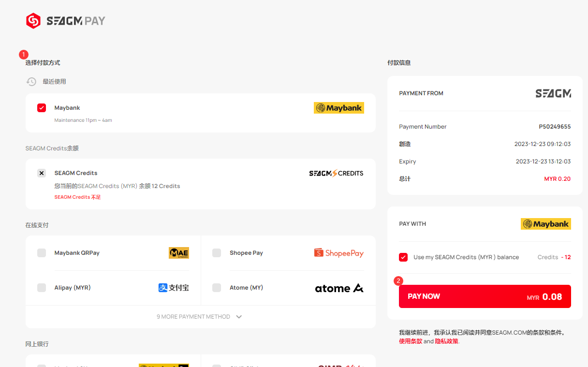588x367 pixels.
Task: Click the expiry time 2023-12-23 13:12:03
Action: pos(543,161)
